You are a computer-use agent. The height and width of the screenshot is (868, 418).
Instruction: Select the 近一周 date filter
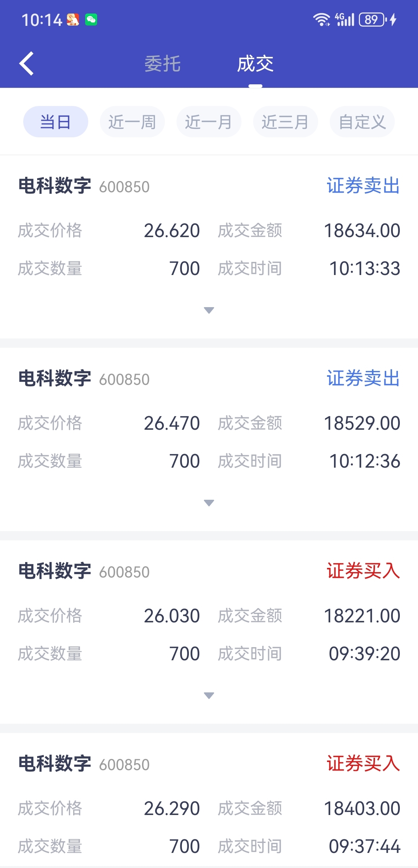[132, 122]
